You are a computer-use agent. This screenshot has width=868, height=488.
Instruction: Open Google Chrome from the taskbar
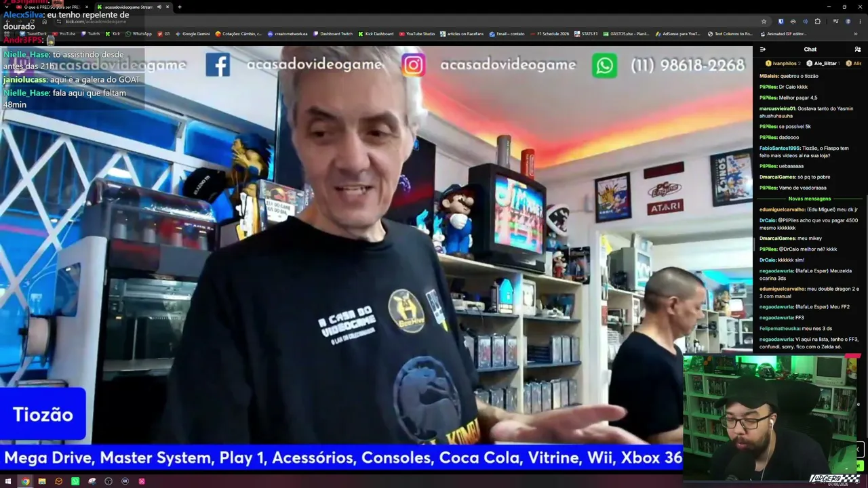tap(25, 481)
